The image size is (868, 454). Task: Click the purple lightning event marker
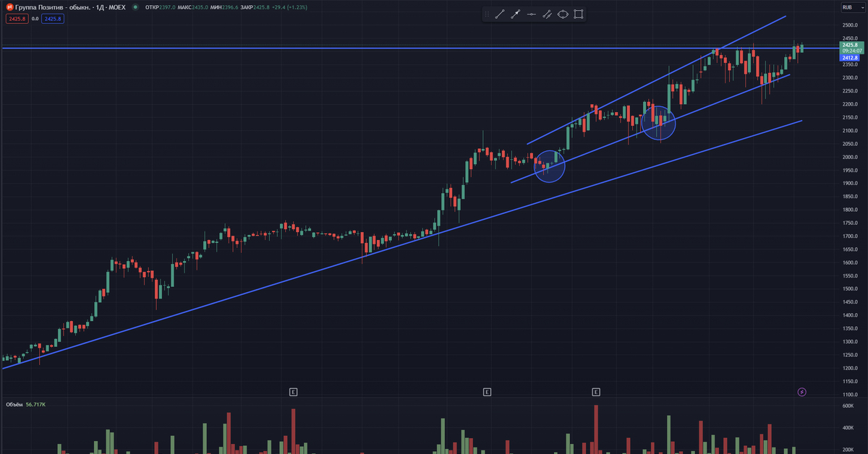click(x=801, y=392)
